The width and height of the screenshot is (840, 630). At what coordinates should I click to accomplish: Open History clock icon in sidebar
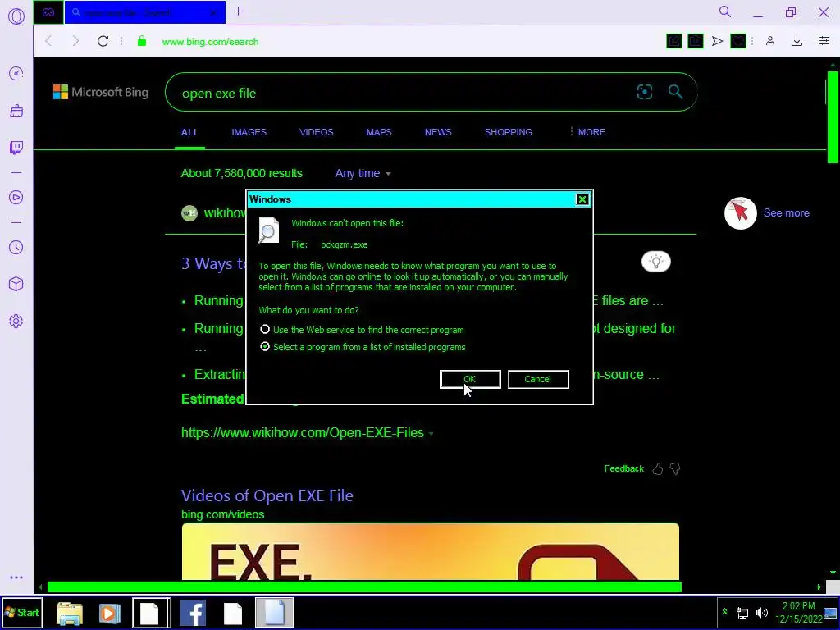pos(16,247)
